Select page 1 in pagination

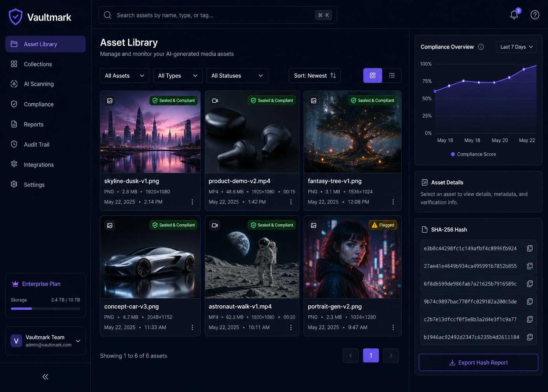point(371,355)
